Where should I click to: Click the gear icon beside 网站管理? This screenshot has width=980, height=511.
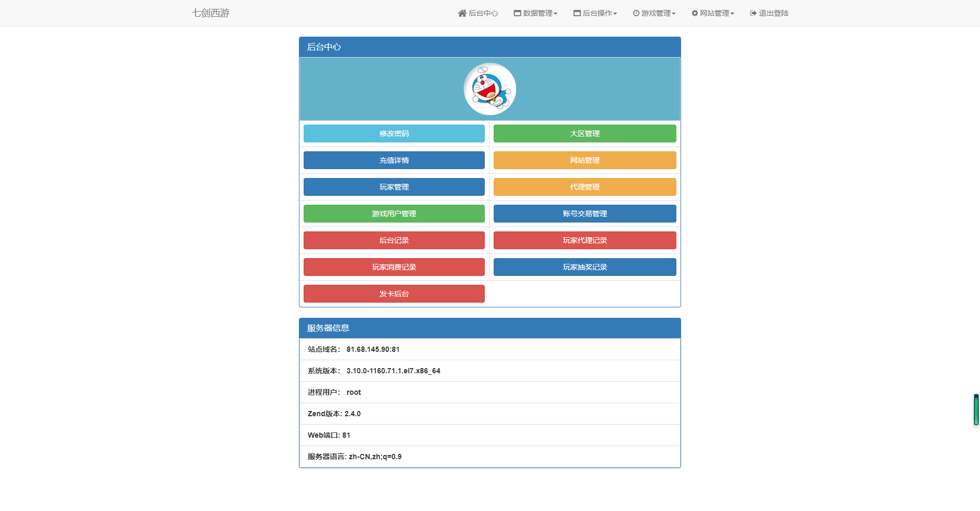click(695, 13)
